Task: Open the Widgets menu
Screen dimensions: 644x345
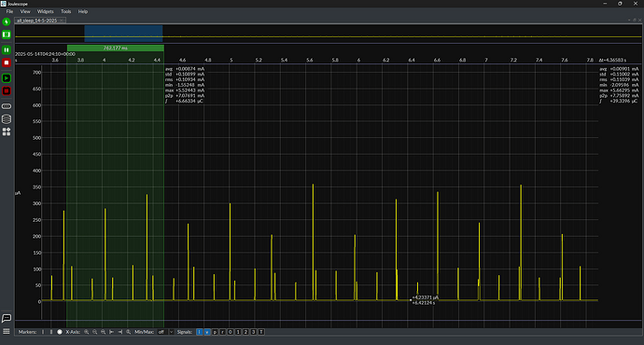Action: (45, 11)
